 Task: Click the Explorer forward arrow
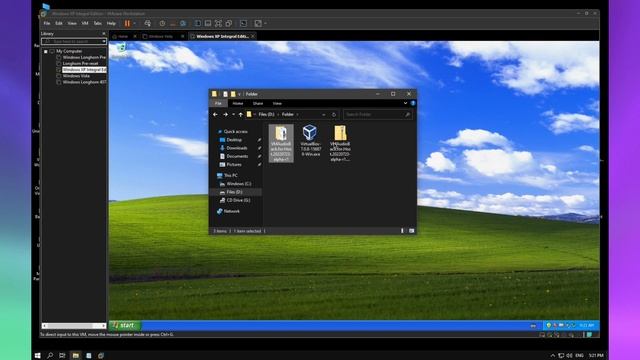point(225,115)
